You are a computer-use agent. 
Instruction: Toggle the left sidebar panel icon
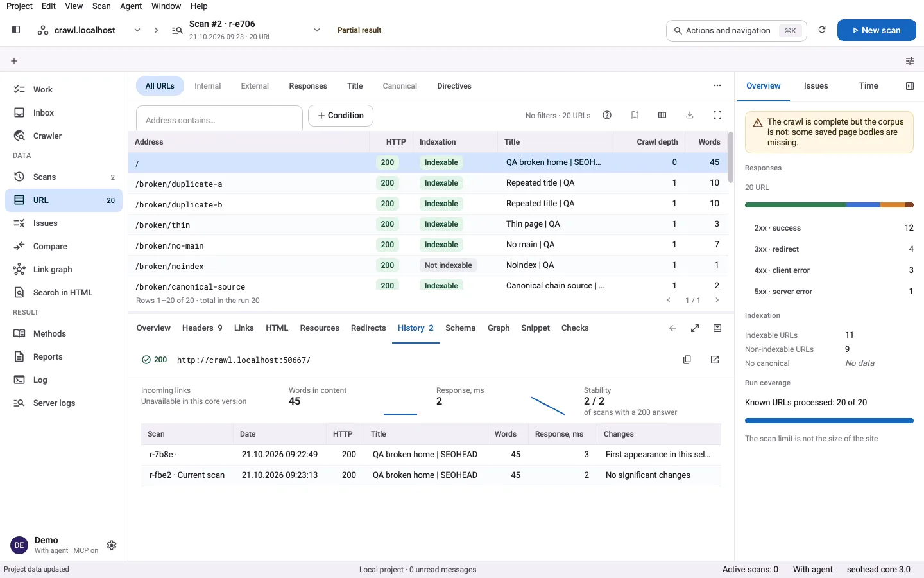point(16,30)
